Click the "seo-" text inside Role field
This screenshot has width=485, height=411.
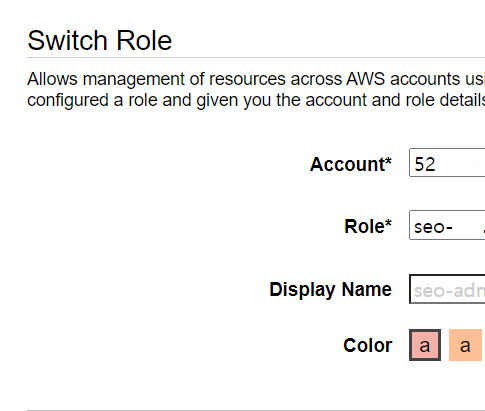click(x=433, y=227)
